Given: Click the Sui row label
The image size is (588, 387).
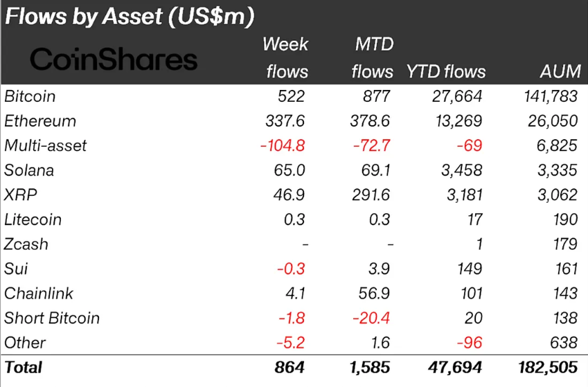Looking at the screenshot, I should [16, 269].
